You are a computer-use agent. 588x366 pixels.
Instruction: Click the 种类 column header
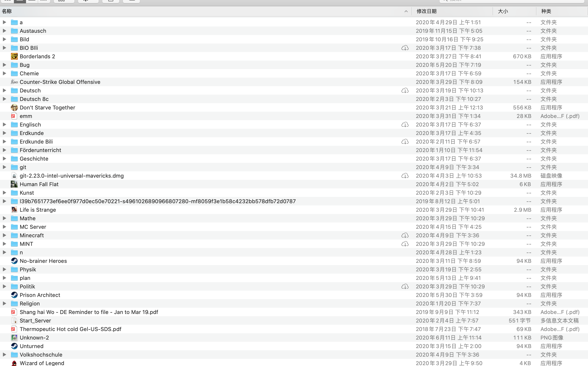pyautogui.click(x=546, y=11)
